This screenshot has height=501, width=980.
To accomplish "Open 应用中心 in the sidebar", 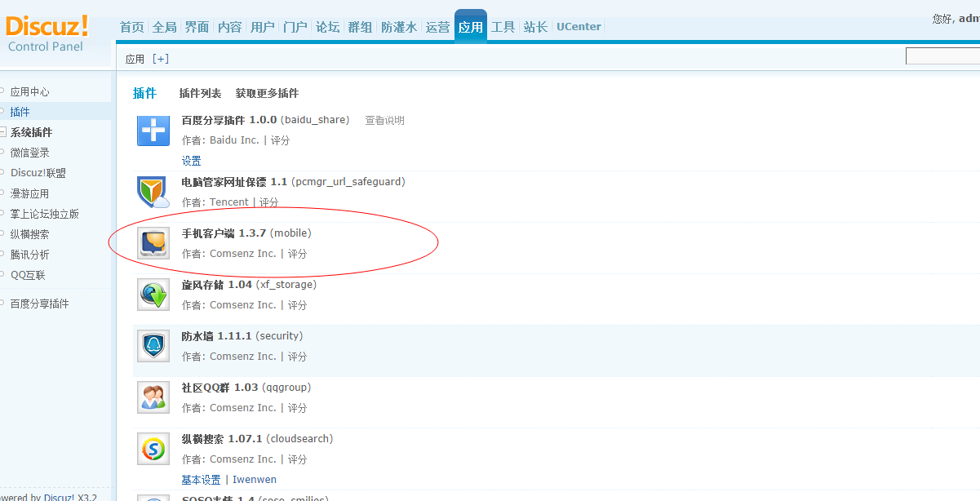I will pyautogui.click(x=29, y=92).
